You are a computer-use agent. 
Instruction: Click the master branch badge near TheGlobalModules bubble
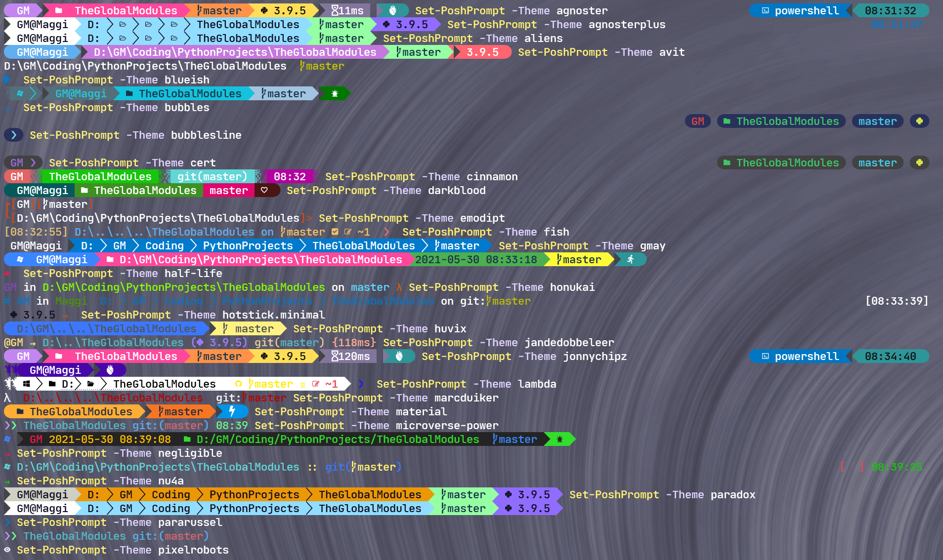[x=877, y=121]
